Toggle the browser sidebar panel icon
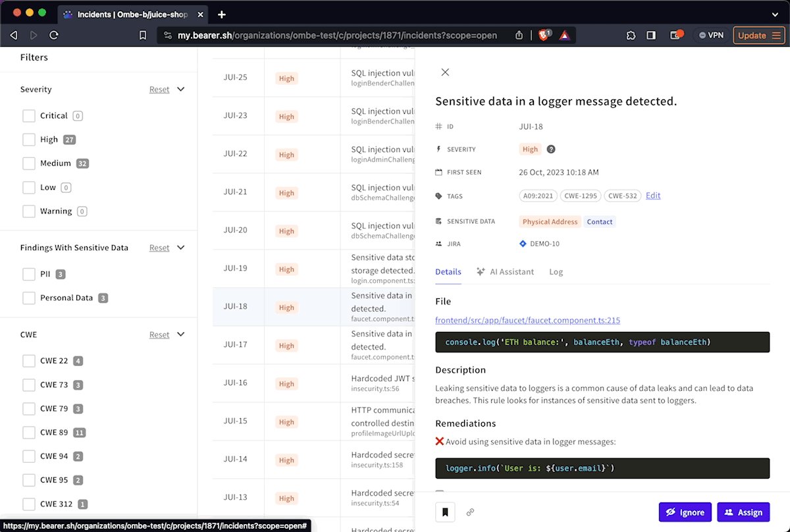This screenshot has width=790, height=532. tap(651, 36)
